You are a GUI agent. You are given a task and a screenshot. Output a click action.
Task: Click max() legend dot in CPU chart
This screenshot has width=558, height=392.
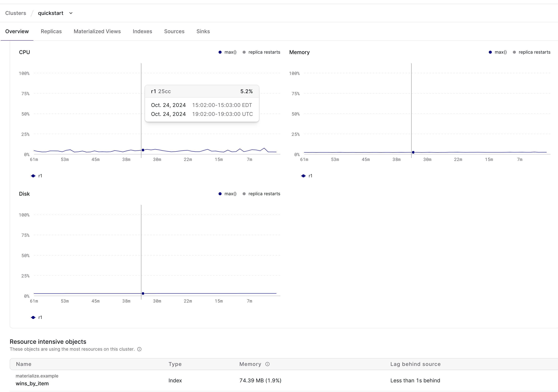220,52
